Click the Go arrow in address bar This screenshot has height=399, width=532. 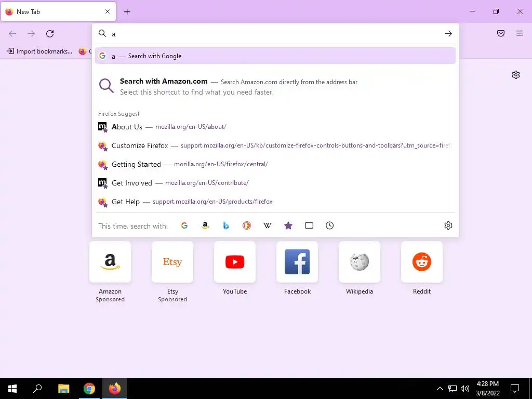(x=448, y=34)
